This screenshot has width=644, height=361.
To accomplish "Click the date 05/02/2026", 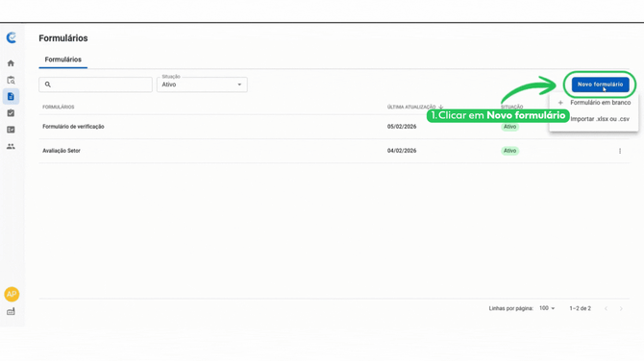I will [x=402, y=127].
